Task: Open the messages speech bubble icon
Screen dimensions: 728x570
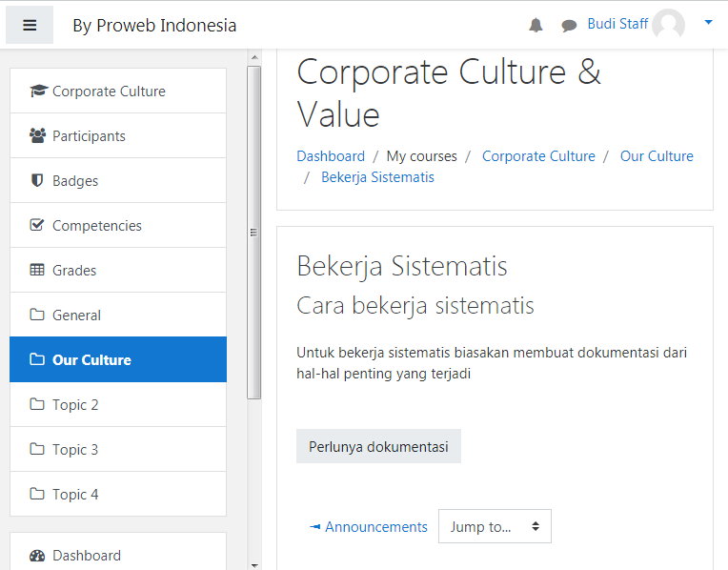Action: pyautogui.click(x=569, y=26)
